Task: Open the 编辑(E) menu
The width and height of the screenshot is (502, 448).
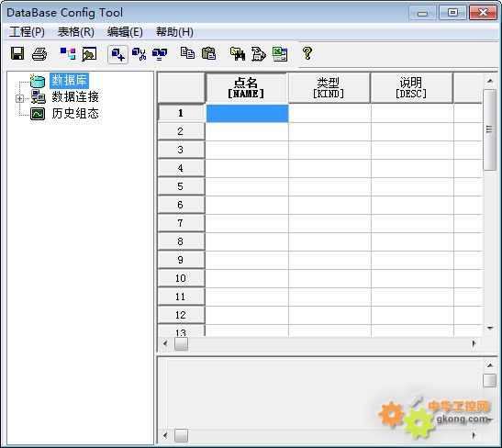Action: [x=125, y=32]
